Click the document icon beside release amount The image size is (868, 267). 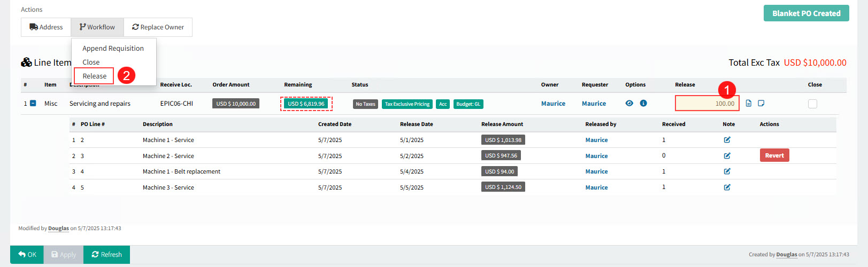point(749,103)
